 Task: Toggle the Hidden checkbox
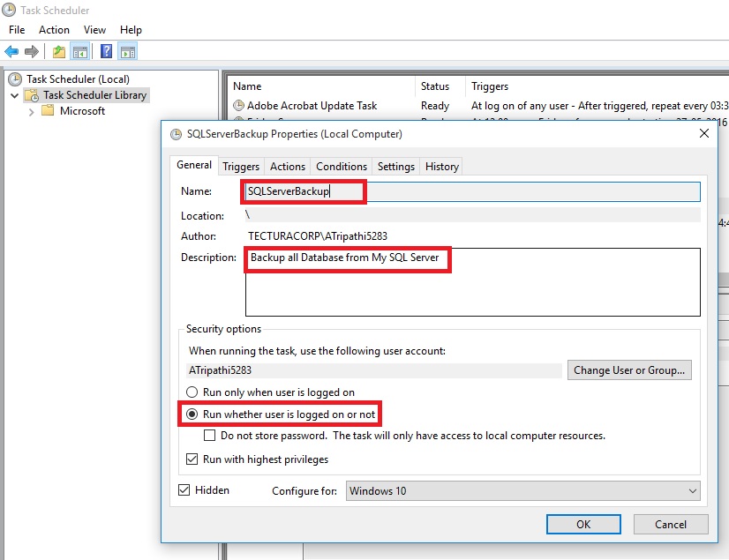click(x=184, y=490)
